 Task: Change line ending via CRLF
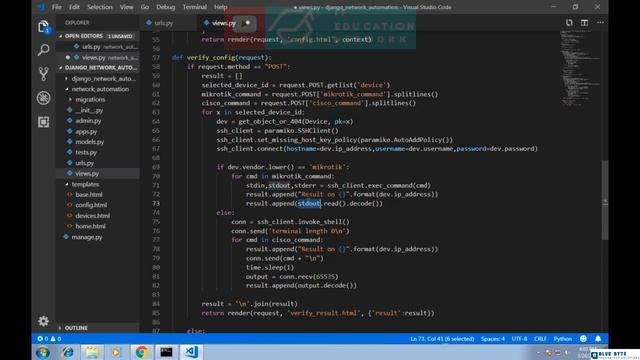point(540,339)
